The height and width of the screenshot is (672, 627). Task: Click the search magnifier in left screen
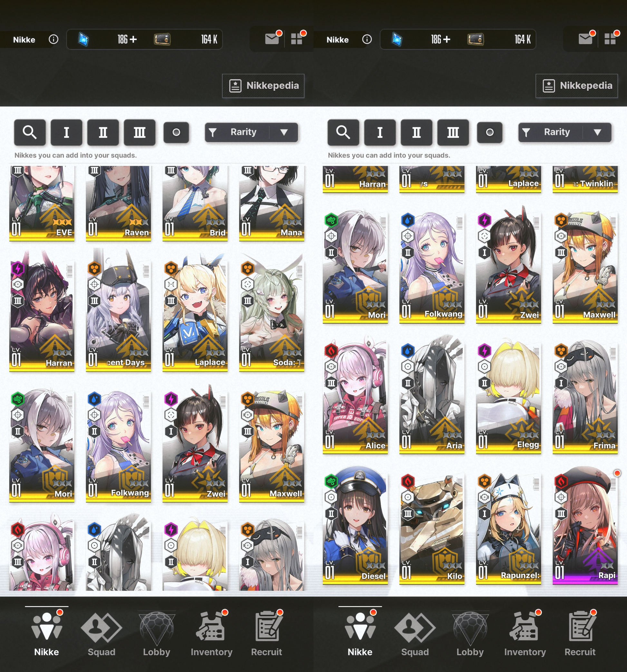point(30,132)
